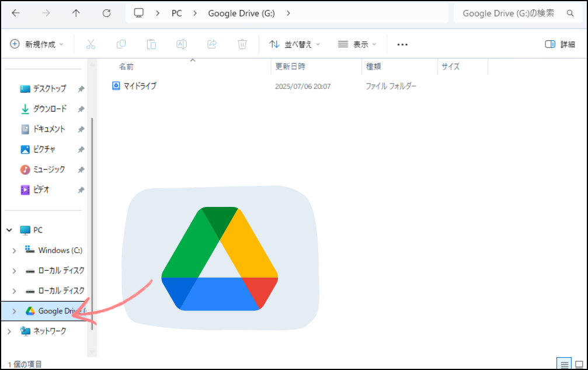Image resolution: width=588 pixels, height=370 pixels.
Task: Click the Paste clipboard icon
Action: point(151,44)
